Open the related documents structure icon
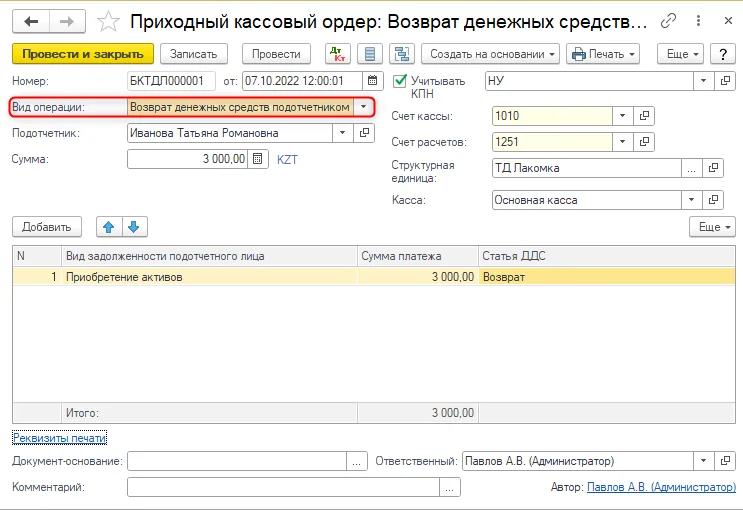Screen dimensions: 743x510 [x=402, y=54]
